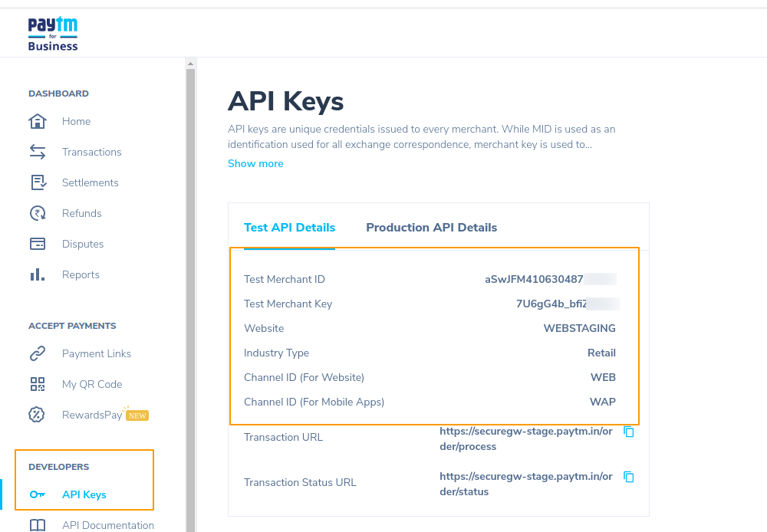
Task: Click the Payment Links chain icon
Action: click(37, 353)
